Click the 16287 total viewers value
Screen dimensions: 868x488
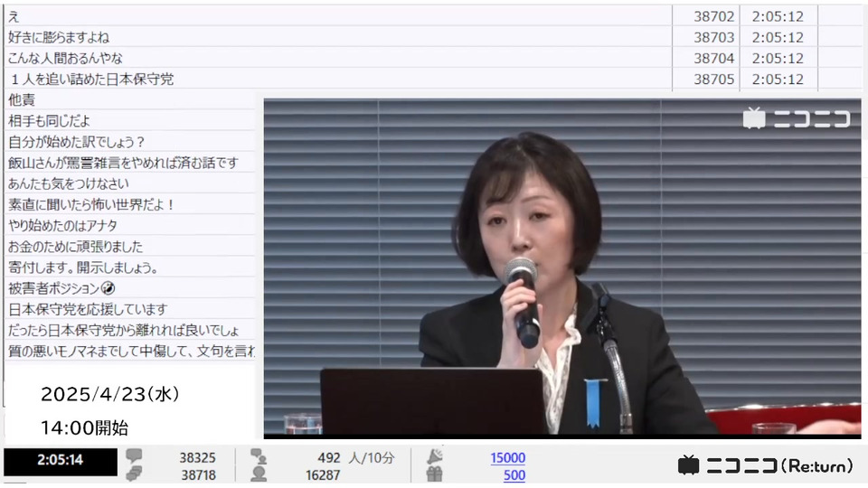(x=323, y=474)
